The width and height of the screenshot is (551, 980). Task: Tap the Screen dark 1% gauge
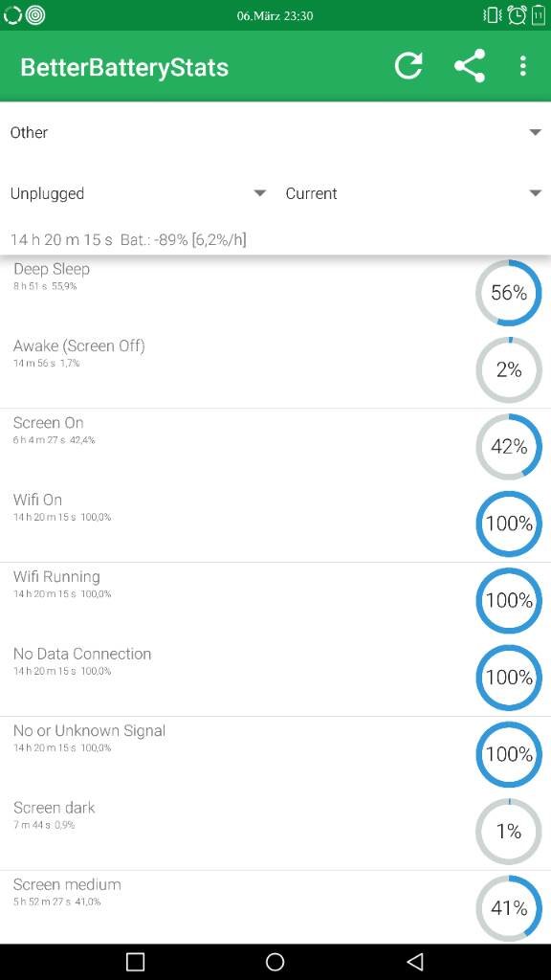click(509, 832)
